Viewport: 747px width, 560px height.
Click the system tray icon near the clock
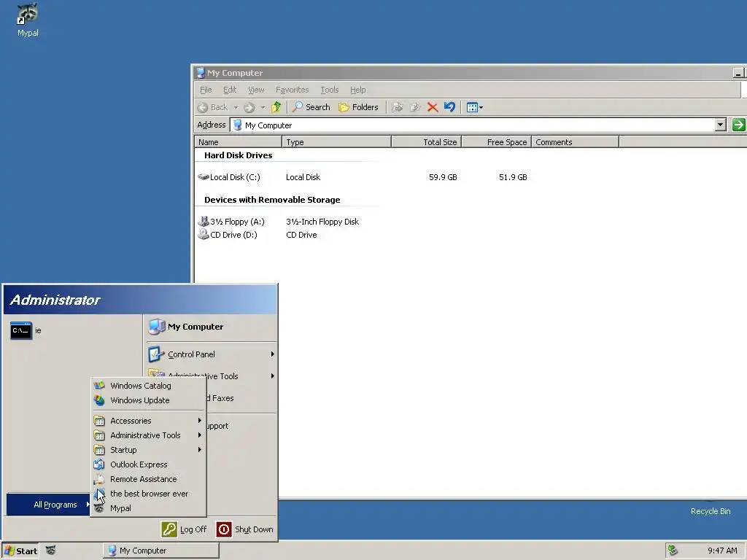[x=673, y=551]
